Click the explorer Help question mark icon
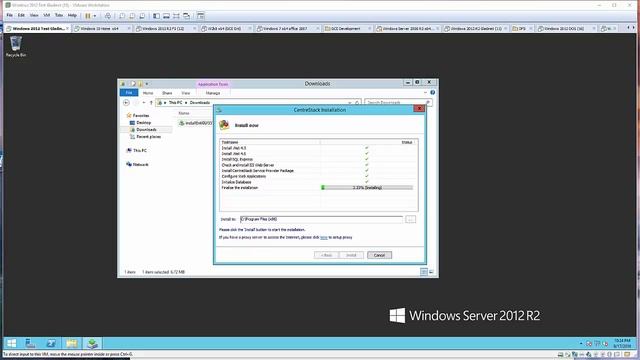This screenshot has height=360, width=640. pos(433,93)
